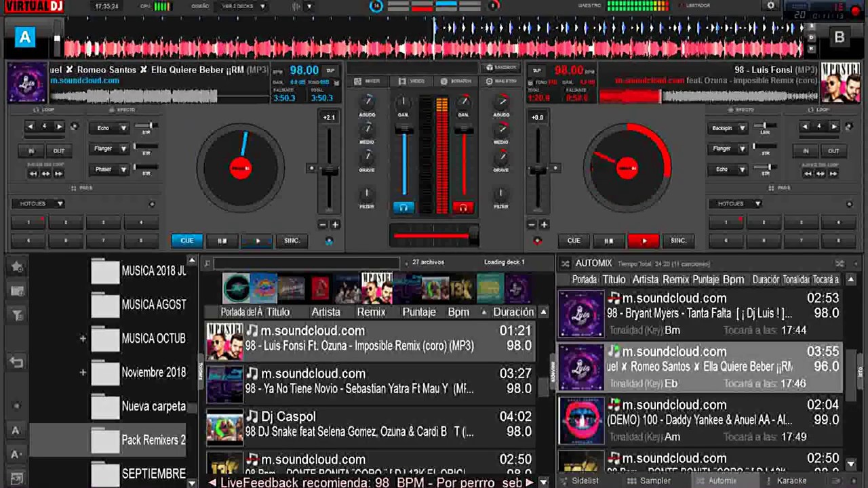Click the CUE button on deck A

click(x=186, y=241)
